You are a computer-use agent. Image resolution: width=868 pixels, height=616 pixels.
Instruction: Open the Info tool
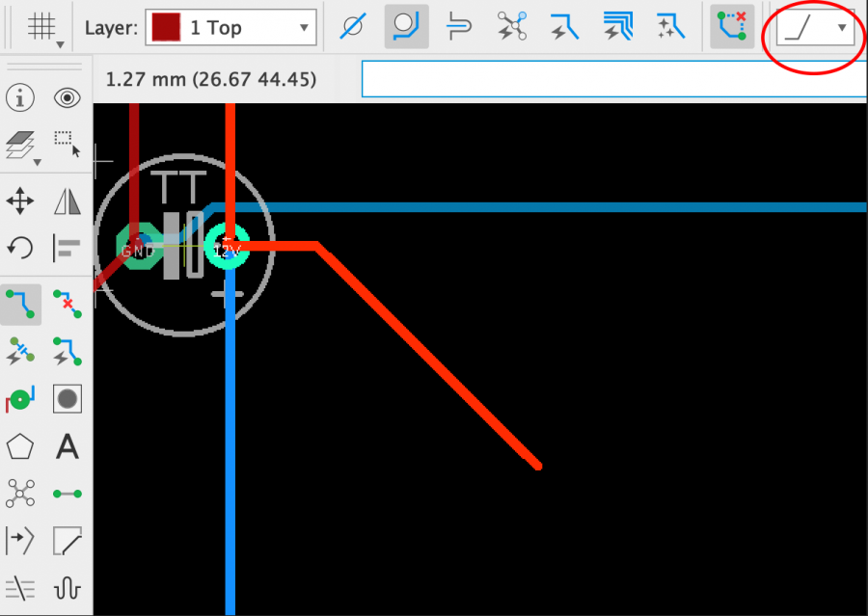[x=20, y=97]
